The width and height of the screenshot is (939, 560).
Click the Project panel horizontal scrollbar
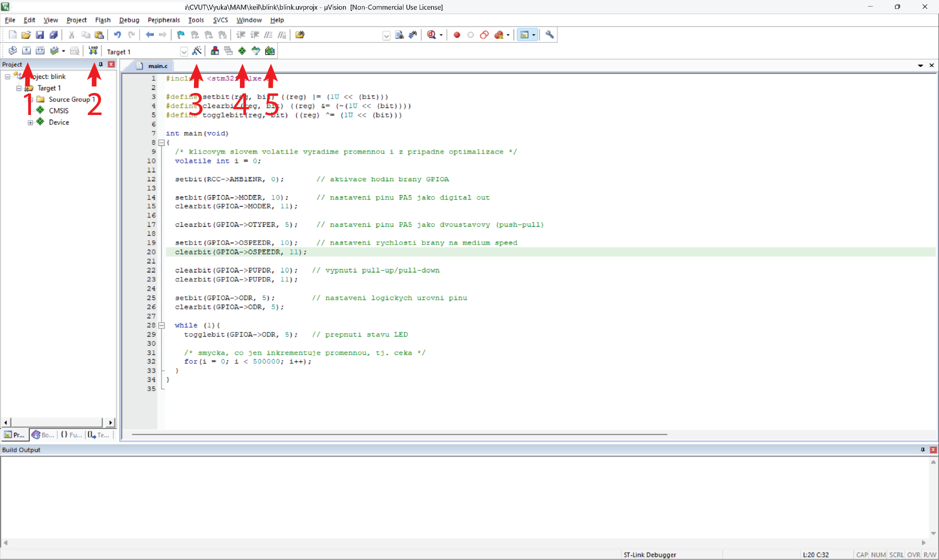pos(56,422)
